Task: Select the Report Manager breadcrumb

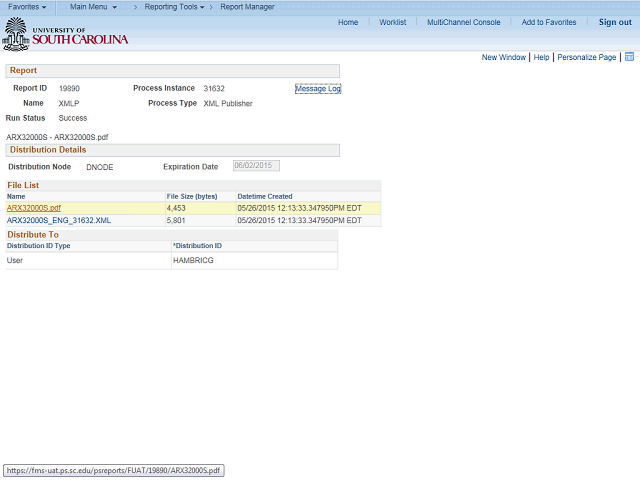Action: click(247, 7)
